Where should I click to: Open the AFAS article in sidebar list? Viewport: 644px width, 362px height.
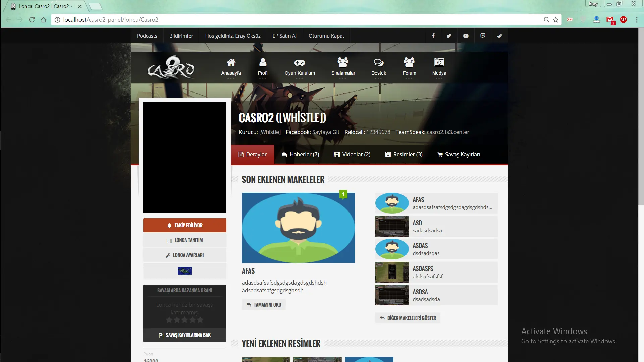[x=436, y=203]
